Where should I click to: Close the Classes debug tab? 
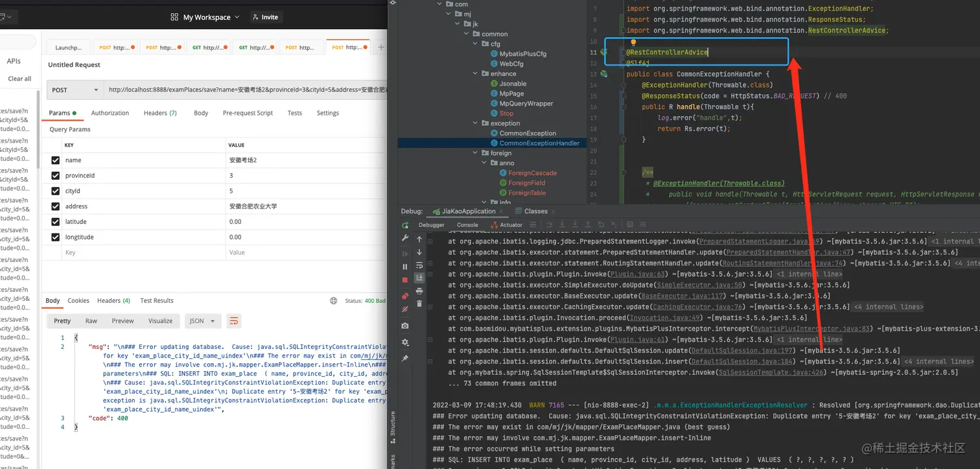(554, 211)
